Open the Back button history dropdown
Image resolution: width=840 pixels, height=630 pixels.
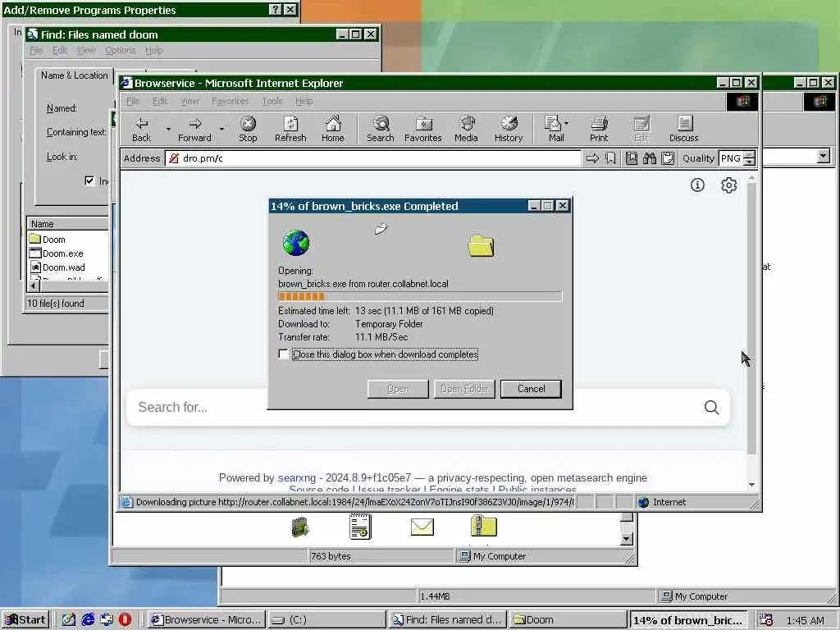(167, 129)
